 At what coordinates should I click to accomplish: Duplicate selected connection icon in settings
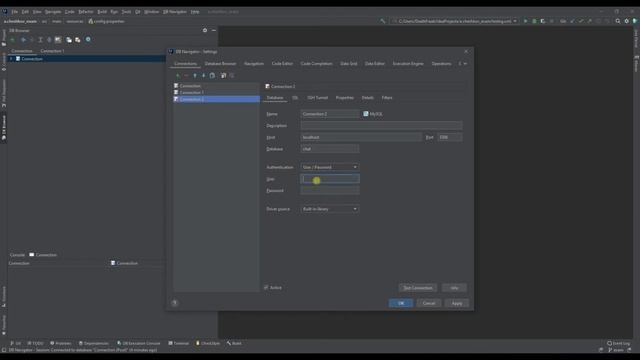click(212, 76)
